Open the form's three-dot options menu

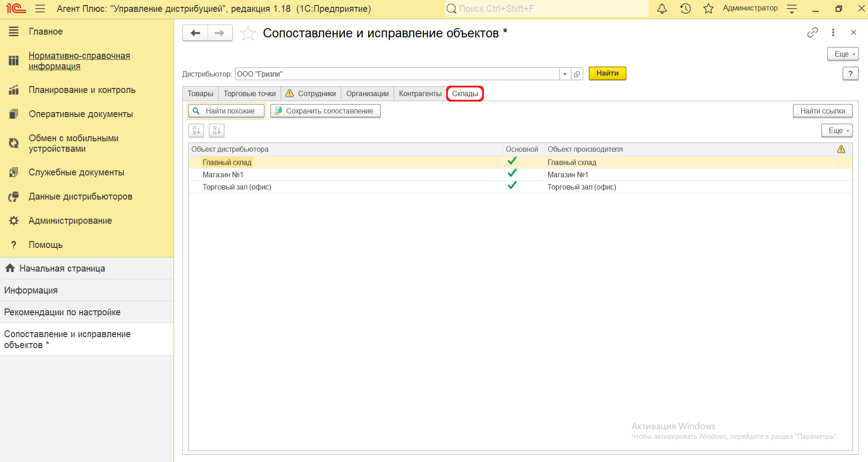[833, 32]
